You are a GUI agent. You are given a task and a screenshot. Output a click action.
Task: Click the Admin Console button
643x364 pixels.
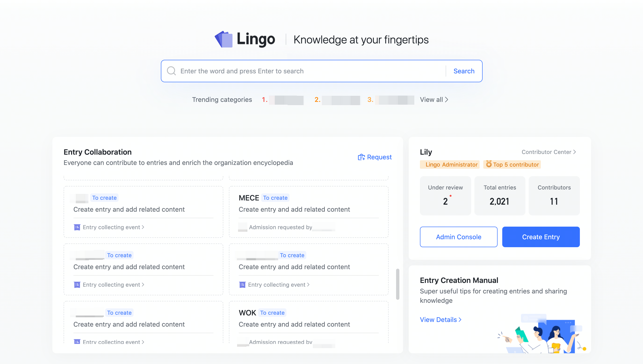[458, 237]
